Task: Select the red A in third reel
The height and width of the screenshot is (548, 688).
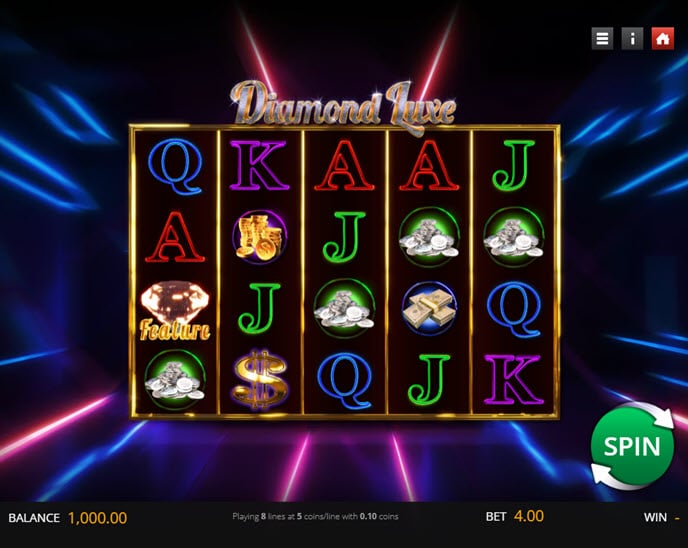Action: click(344, 165)
